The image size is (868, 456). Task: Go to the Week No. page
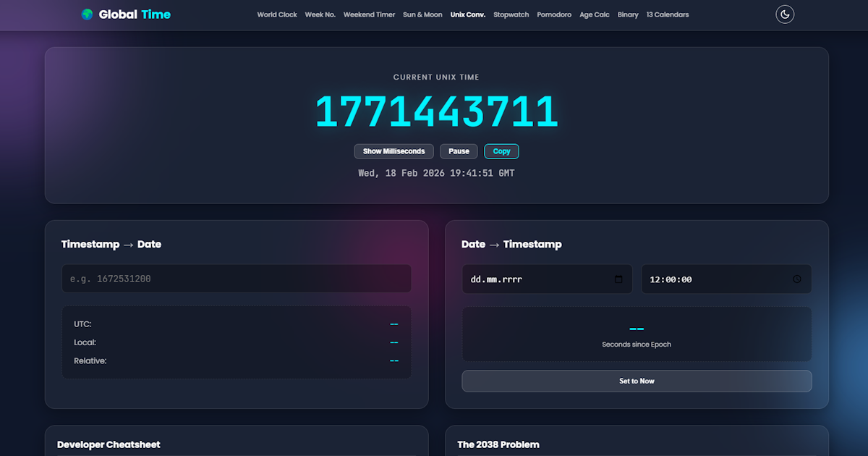point(320,14)
